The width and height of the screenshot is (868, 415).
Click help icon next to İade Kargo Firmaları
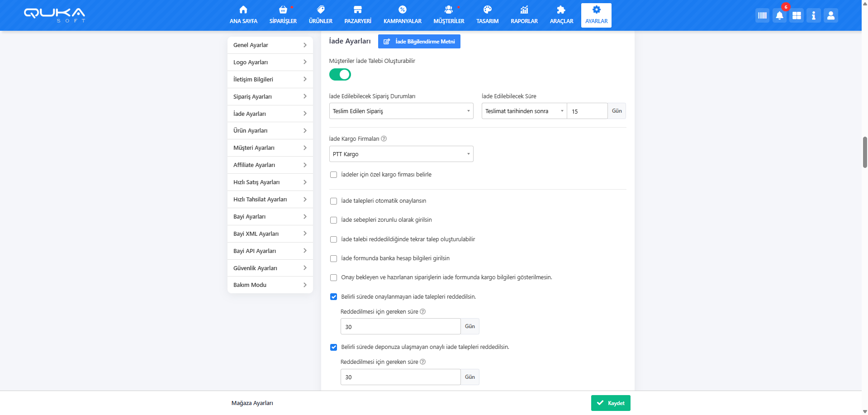(x=384, y=139)
